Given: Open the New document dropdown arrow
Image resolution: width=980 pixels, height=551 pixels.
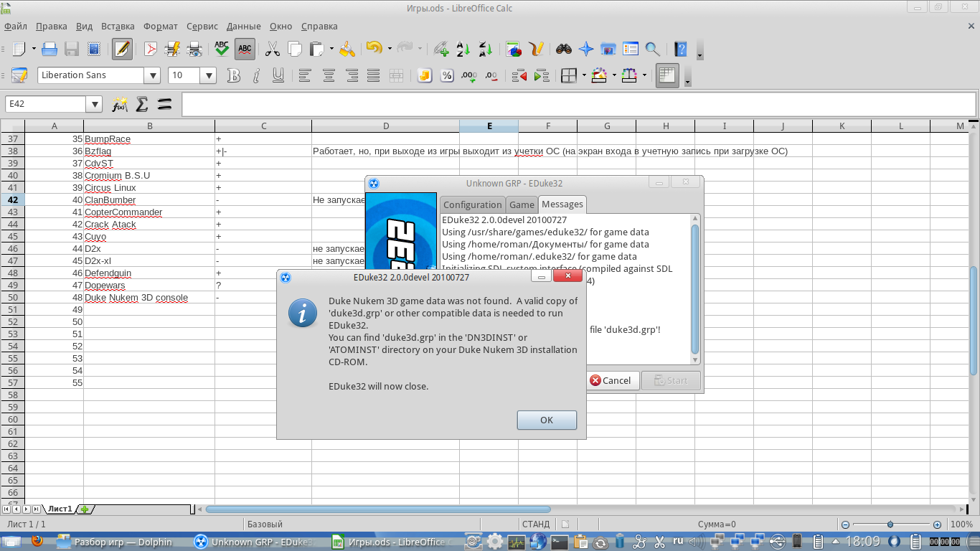Looking at the screenshot, I should point(32,49).
